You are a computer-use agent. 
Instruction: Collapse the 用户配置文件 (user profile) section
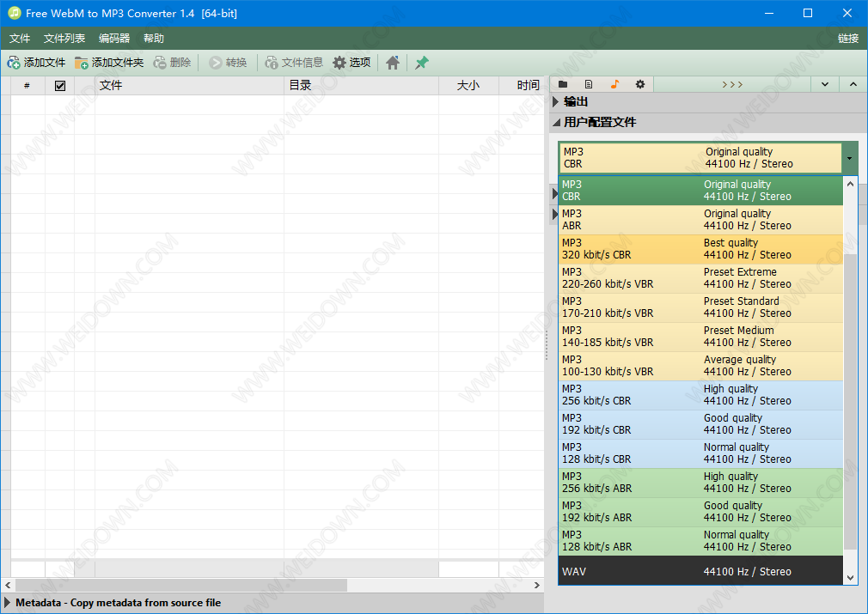pyautogui.click(x=556, y=123)
